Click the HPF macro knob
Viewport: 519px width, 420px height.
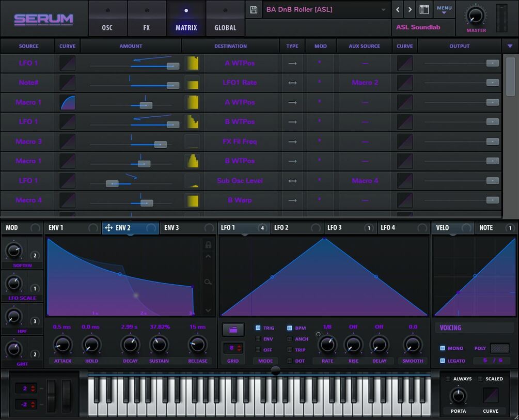click(x=13, y=316)
